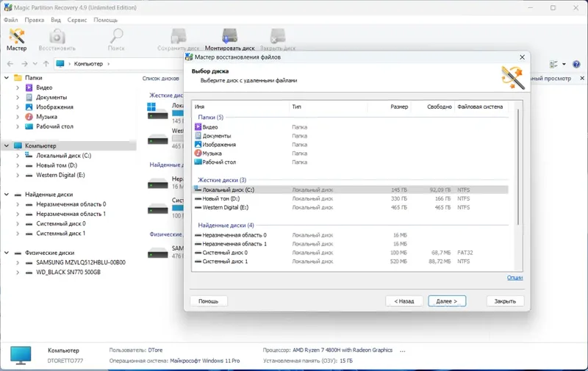
Task: Click the Закрыть button in wizard
Action: tap(505, 301)
